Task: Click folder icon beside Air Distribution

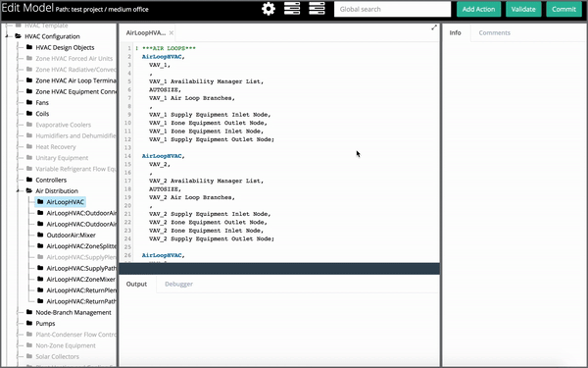Action: pos(28,190)
